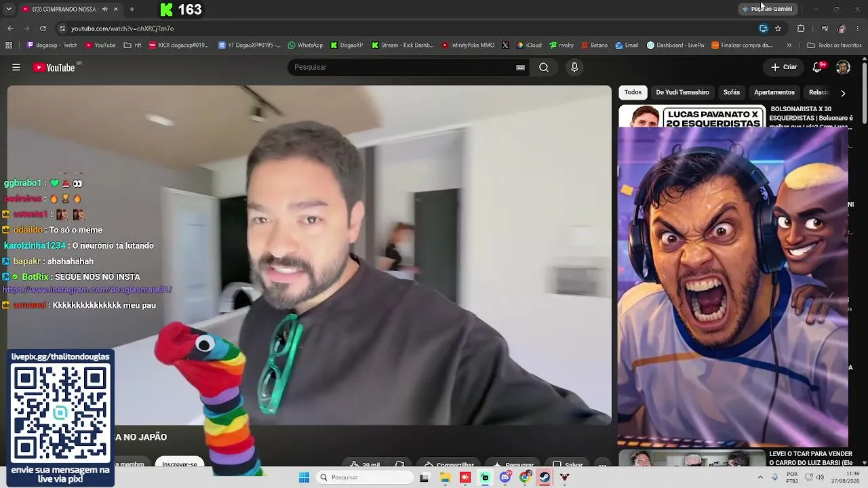This screenshot has width=868, height=488.
Task: Open the rivalry bookmark
Action: click(561, 45)
